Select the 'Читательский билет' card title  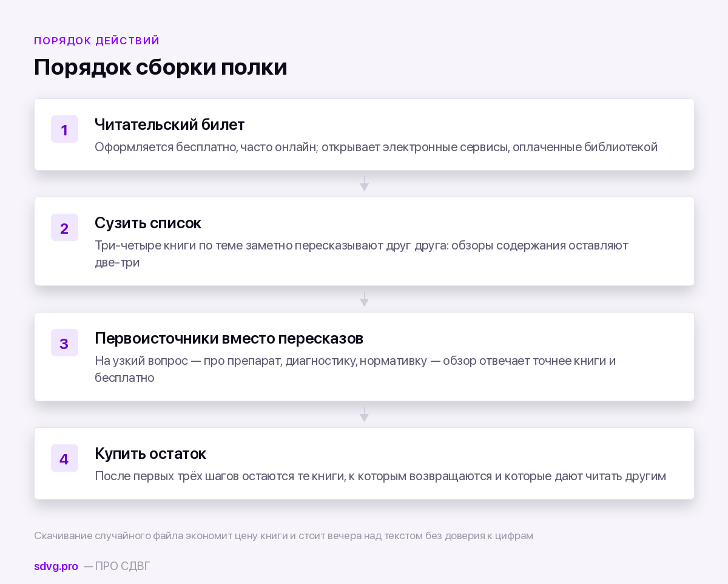tap(170, 124)
